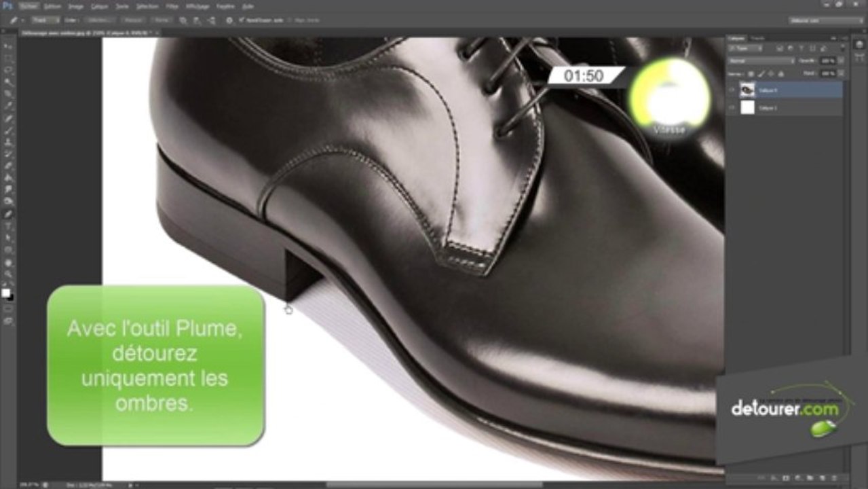868x489 pixels.
Task: Hide the Calque 0 layer
Action: (732, 89)
